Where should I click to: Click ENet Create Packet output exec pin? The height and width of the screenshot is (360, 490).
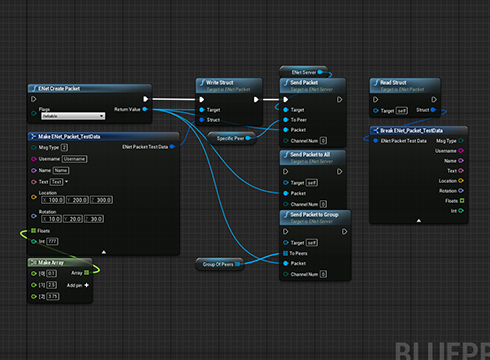coord(146,99)
